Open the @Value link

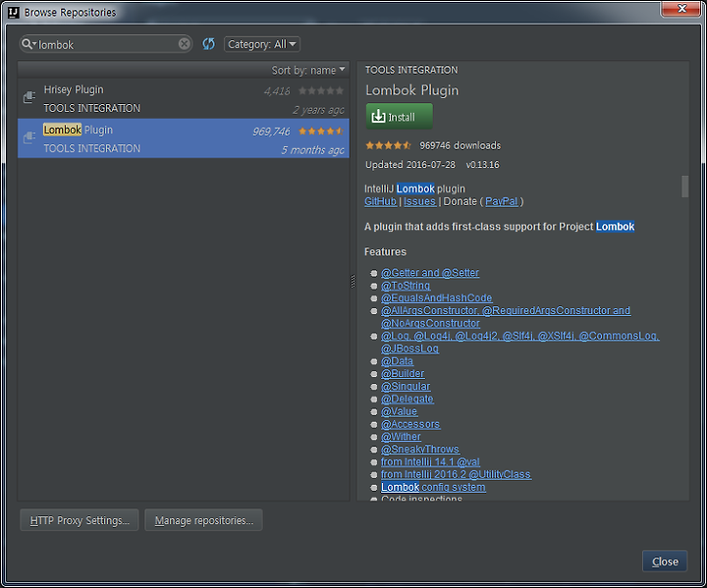coord(399,411)
